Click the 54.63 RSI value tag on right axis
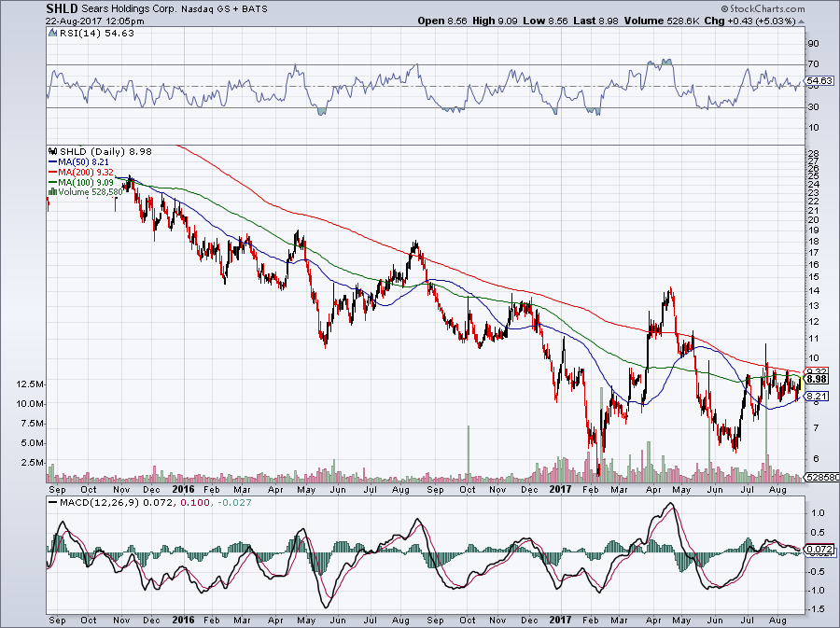This screenshot has height=628, width=840. (819, 81)
